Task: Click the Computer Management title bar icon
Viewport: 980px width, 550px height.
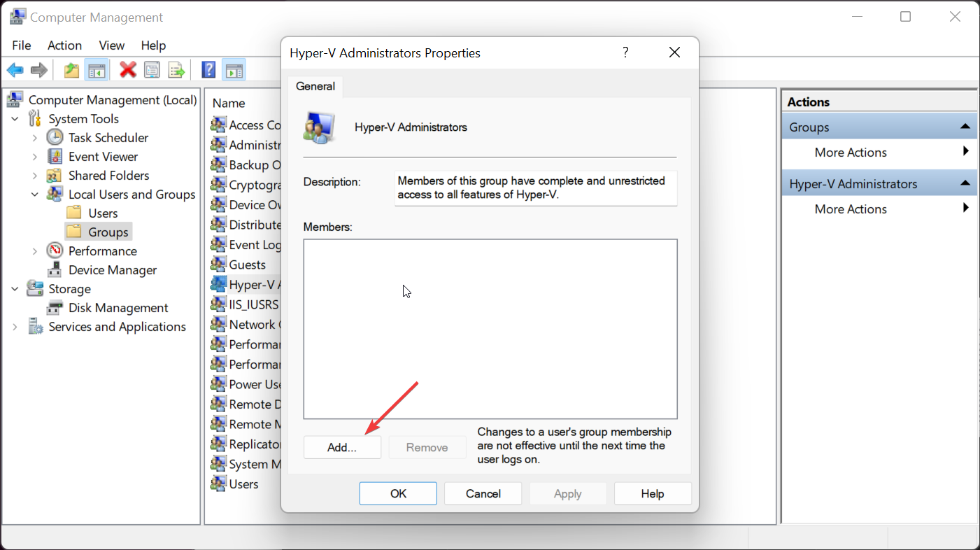Action: tap(18, 17)
